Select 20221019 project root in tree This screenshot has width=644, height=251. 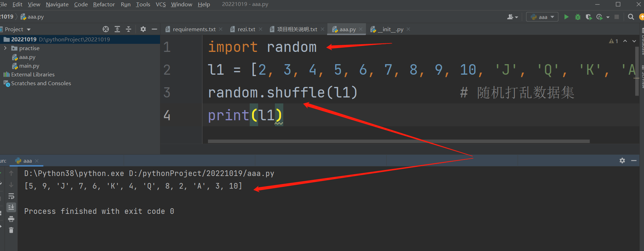(80, 39)
